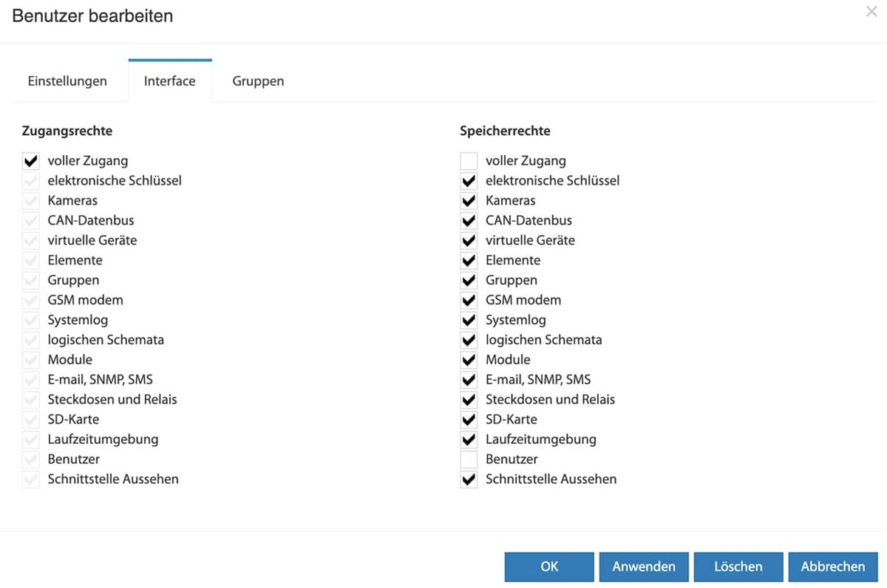Close the Benutzer bearbeiten dialog with X
Screen dimensions: 887x588
point(871,12)
